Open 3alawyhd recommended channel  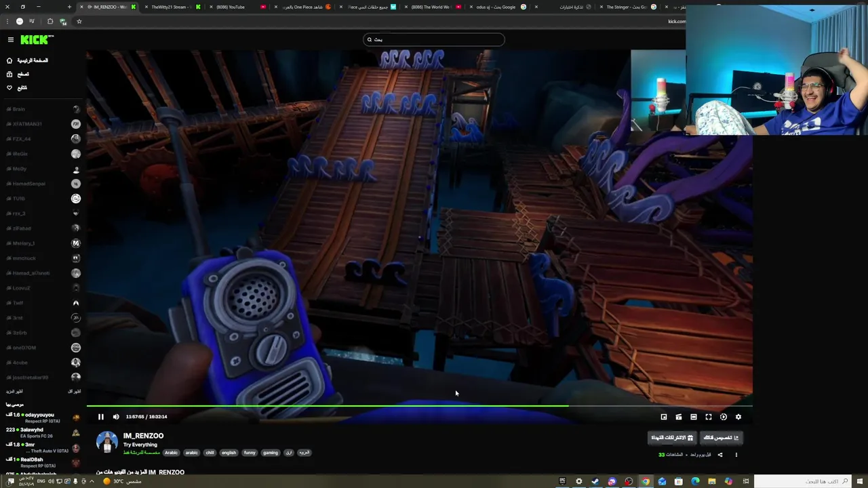(43, 432)
